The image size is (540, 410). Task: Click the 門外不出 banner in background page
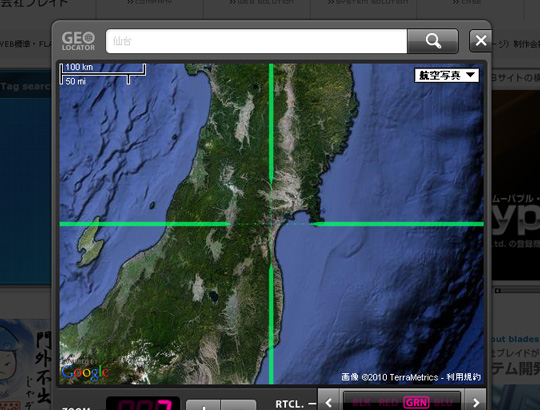25,365
